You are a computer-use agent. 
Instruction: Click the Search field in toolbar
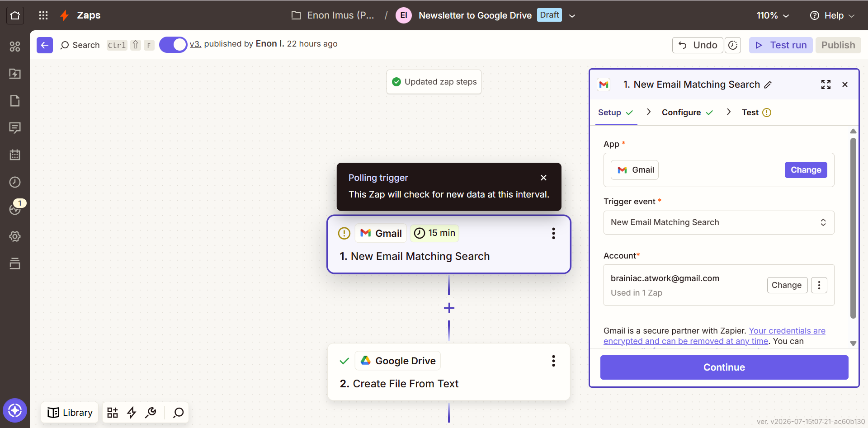[x=80, y=45]
